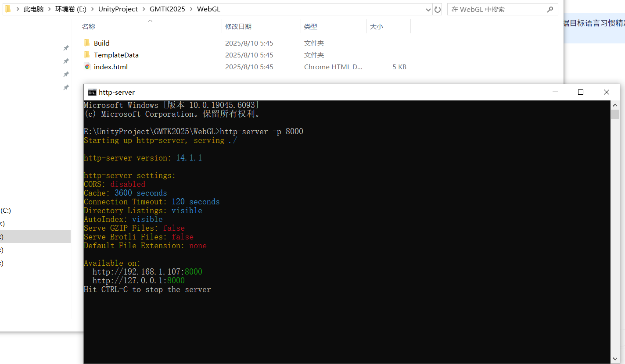Click the TemplateData folder icon
The height and width of the screenshot is (364, 625).
point(87,55)
